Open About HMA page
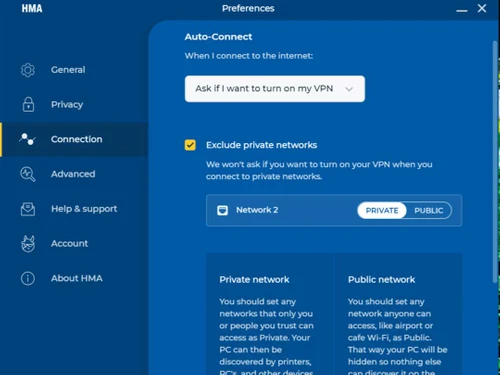500x375 pixels. pyautogui.click(x=74, y=278)
